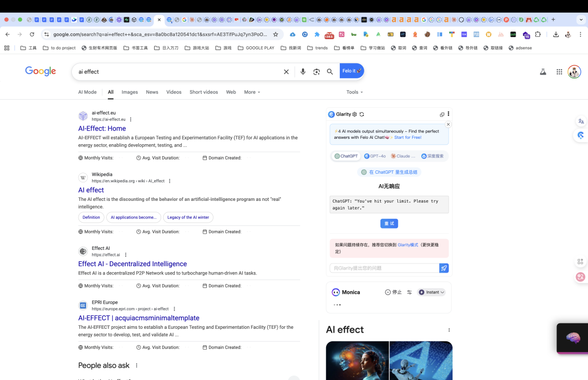Image resolution: width=588 pixels, height=380 pixels.
Task: Refresh the Glarity panel
Action: click(x=362, y=114)
